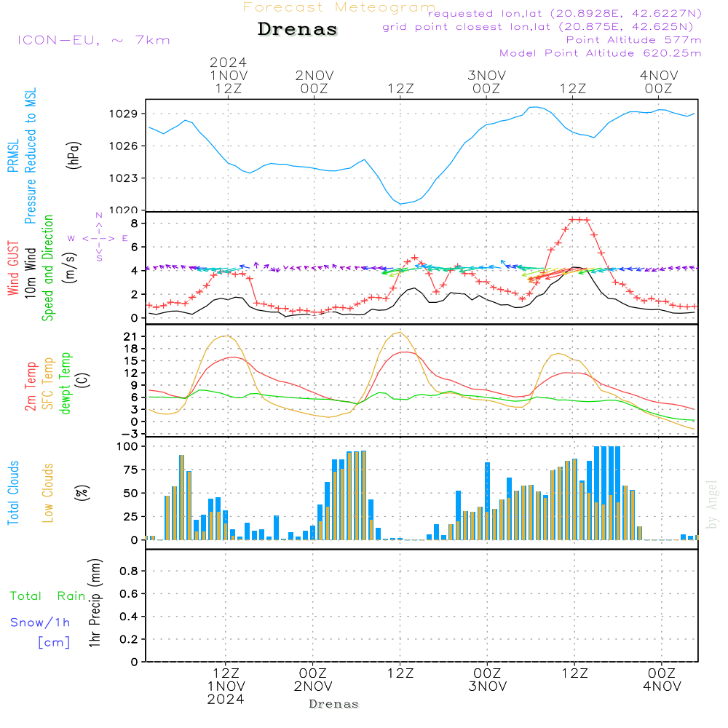Click the 1hr Precip (mm) axis label

95,603
